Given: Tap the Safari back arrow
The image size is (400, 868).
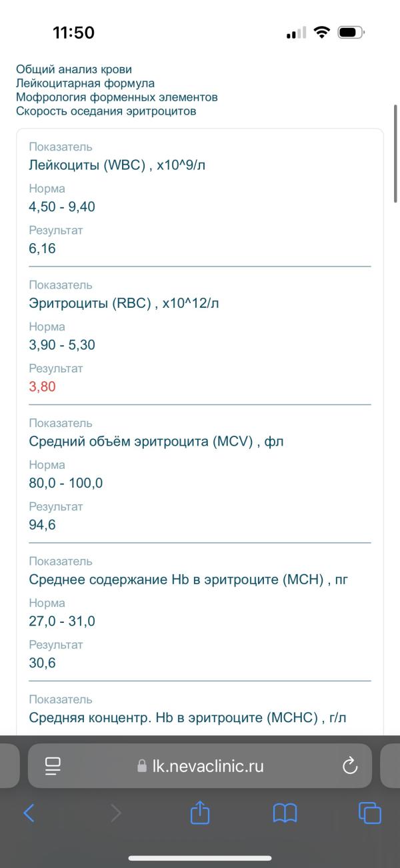Looking at the screenshot, I should coord(29,812).
